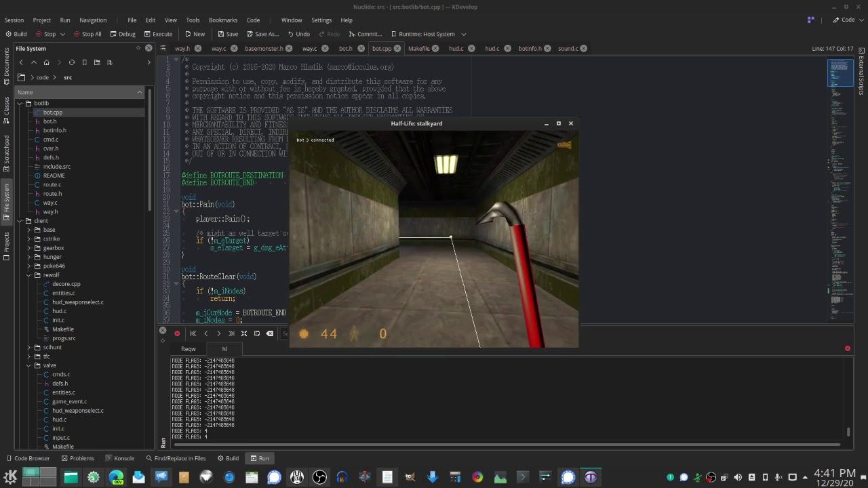Close the bot.cpp tab
This screenshot has width=868, height=488.
coord(397,48)
